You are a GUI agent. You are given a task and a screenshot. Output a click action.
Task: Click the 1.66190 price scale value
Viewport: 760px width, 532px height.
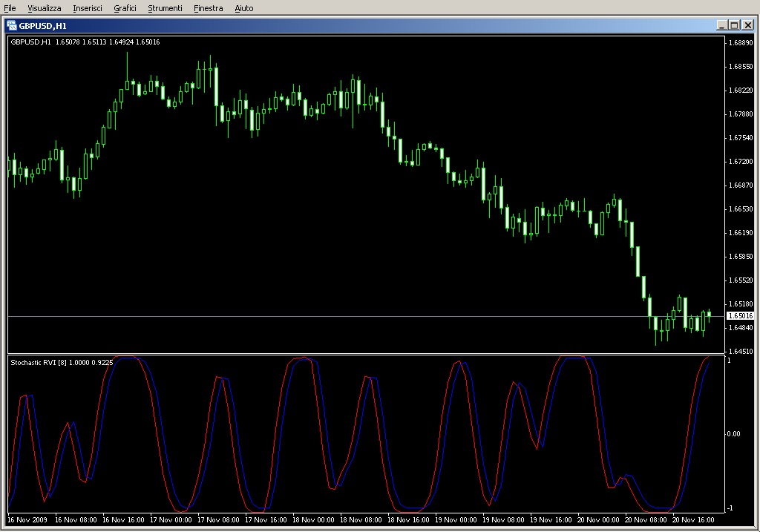[741, 232]
